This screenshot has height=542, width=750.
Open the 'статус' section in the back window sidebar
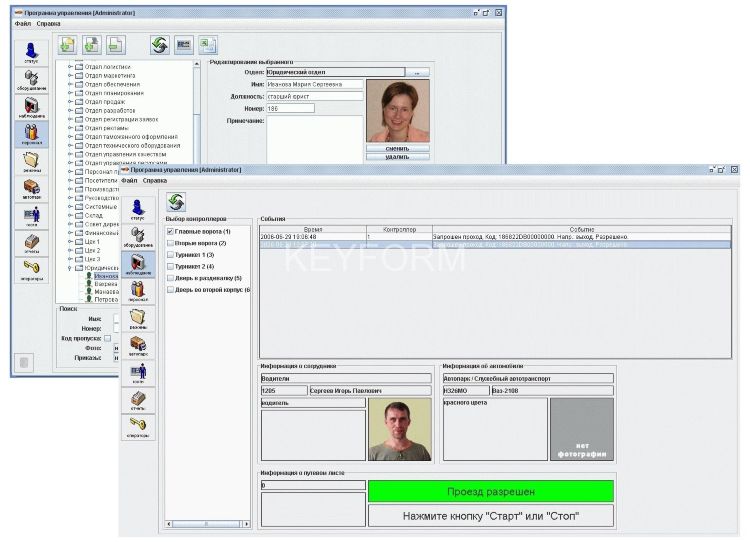coord(31,53)
